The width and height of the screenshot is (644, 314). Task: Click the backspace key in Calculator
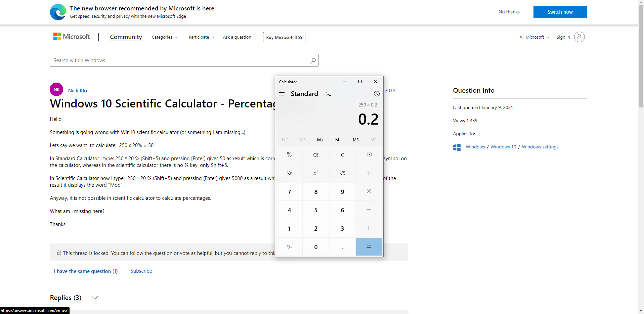(x=369, y=154)
